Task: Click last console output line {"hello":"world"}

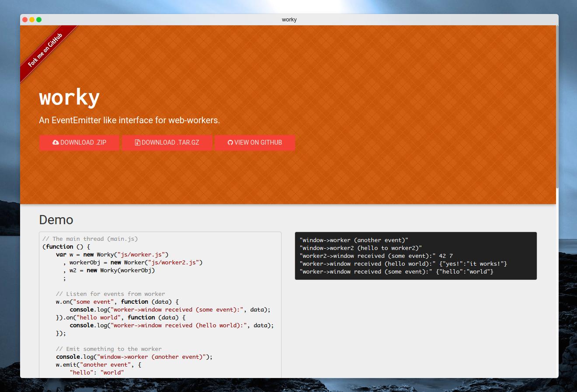Action: coord(396,271)
